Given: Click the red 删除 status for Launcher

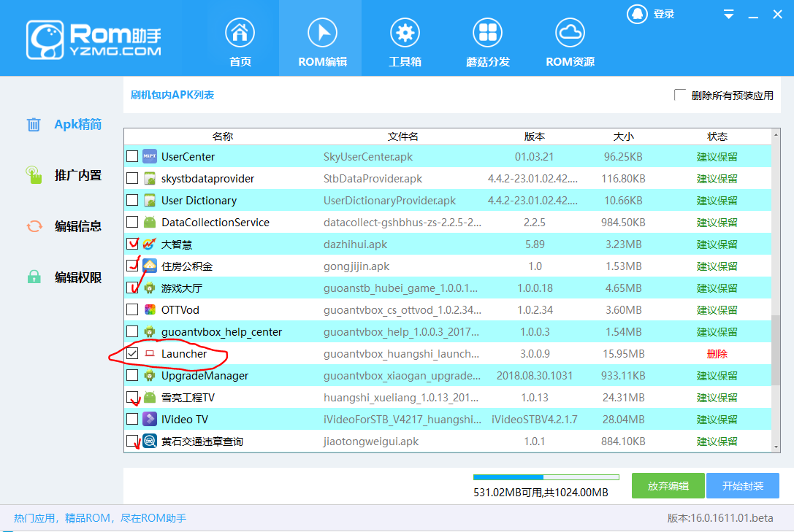Looking at the screenshot, I should point(717,354).
